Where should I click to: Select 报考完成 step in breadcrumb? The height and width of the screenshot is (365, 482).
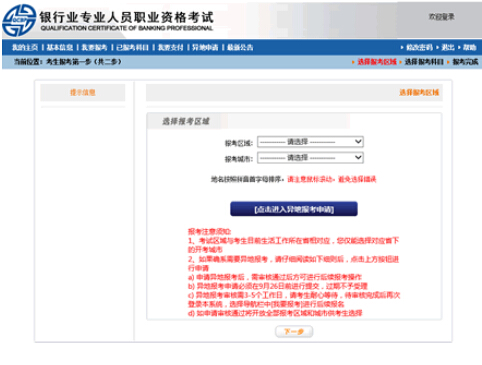[465, 62]
